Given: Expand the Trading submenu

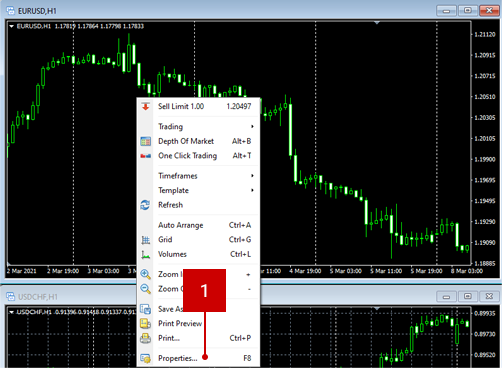Looking at the screenshot, I should point(199,127).
